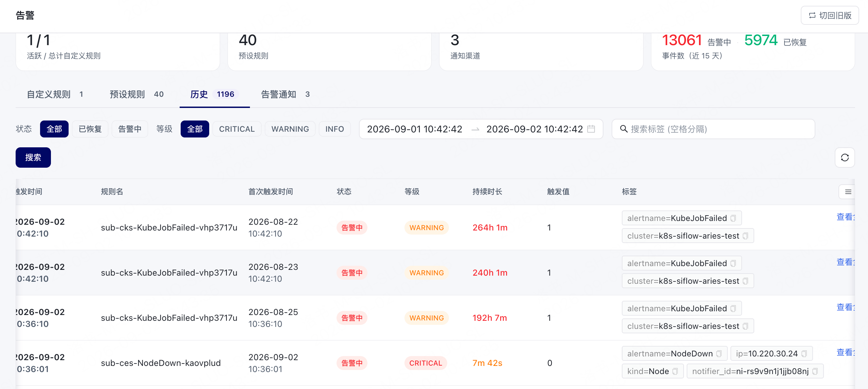Click rule name sub-ces-NodeDown-kaovplud
This screenshot has height=389, width=868.
(161, 363)
